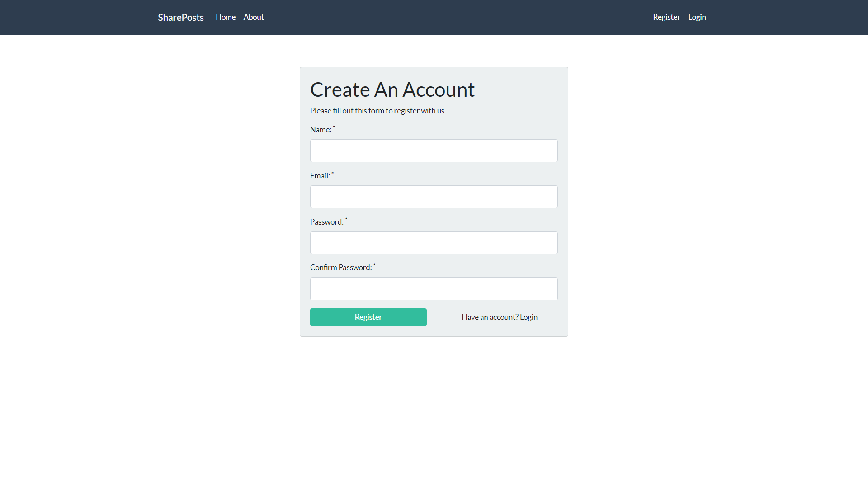Click the green Register button
Screen dimensions: 868x488
tap(368, 316)
